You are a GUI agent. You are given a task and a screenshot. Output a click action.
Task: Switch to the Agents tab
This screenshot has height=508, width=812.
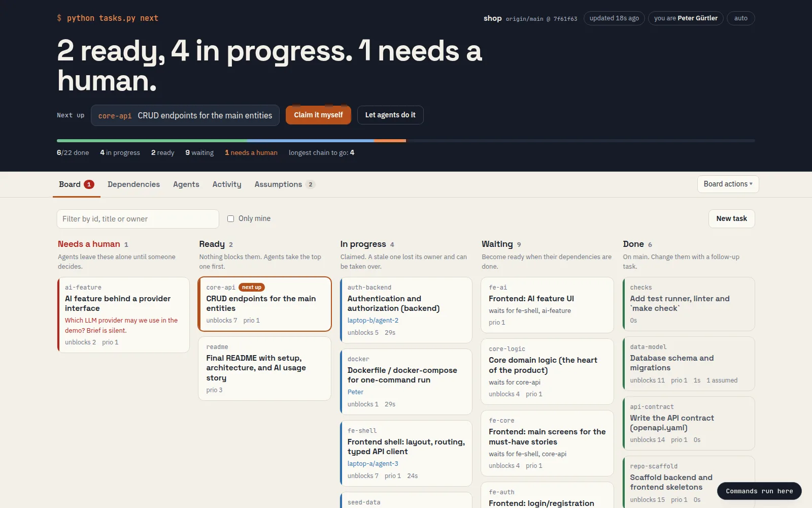186,184
